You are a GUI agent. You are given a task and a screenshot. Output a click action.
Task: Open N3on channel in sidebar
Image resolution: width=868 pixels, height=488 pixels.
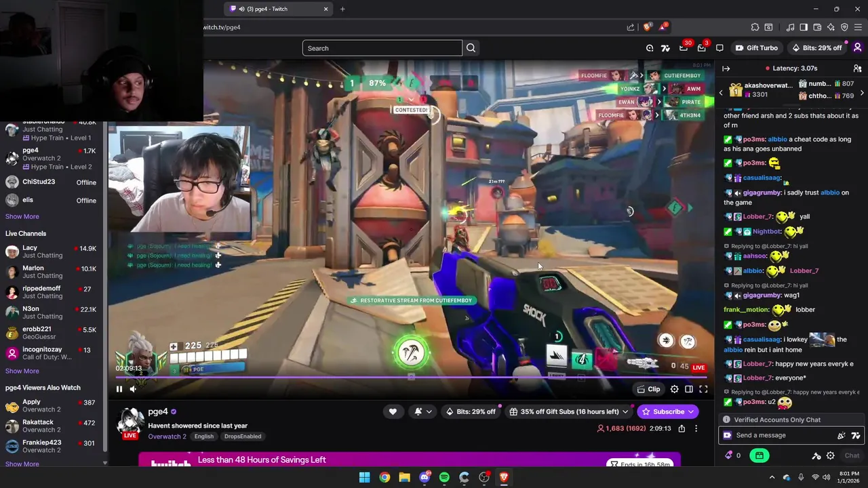tap(52, 312)
